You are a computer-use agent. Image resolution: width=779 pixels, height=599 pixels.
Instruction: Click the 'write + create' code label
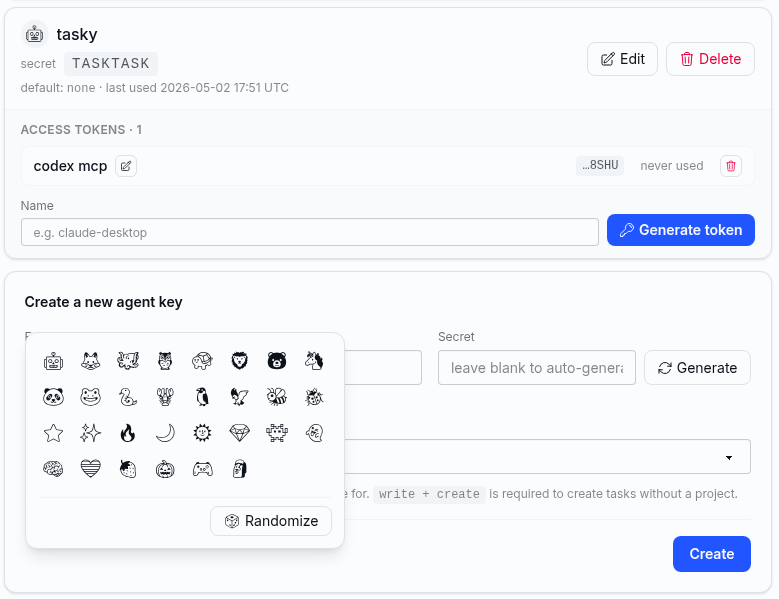click(429, 494)
